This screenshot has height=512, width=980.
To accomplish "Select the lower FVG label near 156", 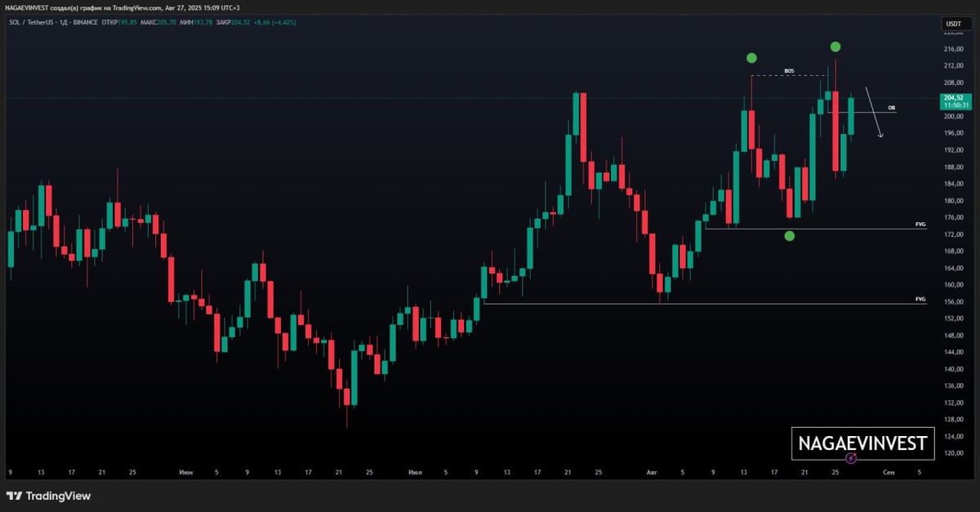I will coord(920,299).
